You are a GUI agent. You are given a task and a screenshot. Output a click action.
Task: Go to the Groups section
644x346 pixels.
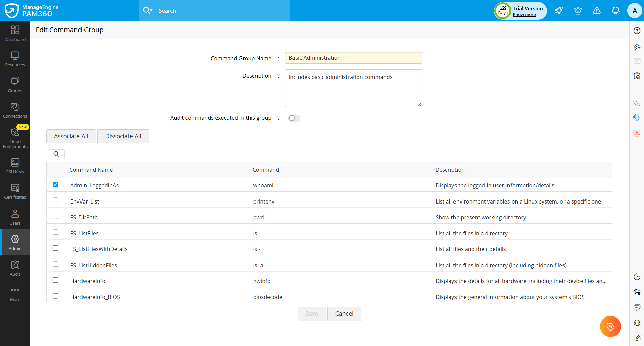point(15,85)
